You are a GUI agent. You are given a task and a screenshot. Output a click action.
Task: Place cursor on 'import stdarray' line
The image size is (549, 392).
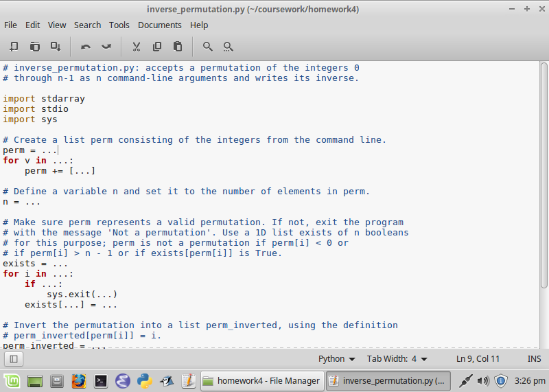point(44,99)
